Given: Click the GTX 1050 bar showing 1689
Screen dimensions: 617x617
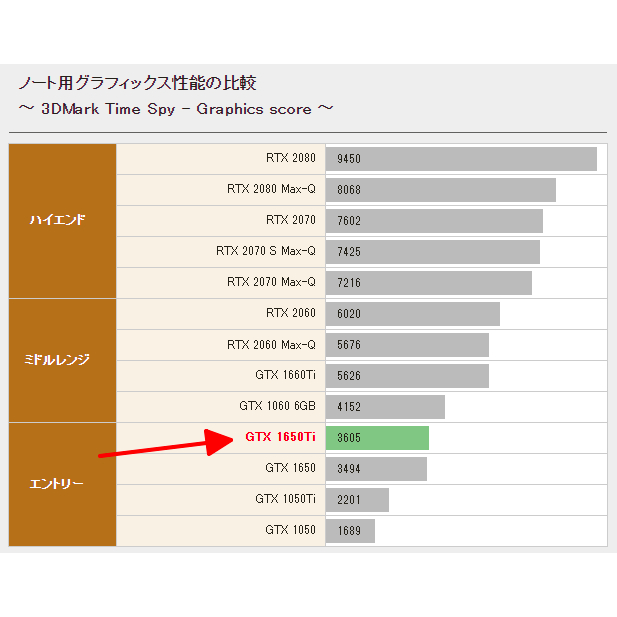Looking at the screenshot, I should pyautogui.click(x=350, y=531).
